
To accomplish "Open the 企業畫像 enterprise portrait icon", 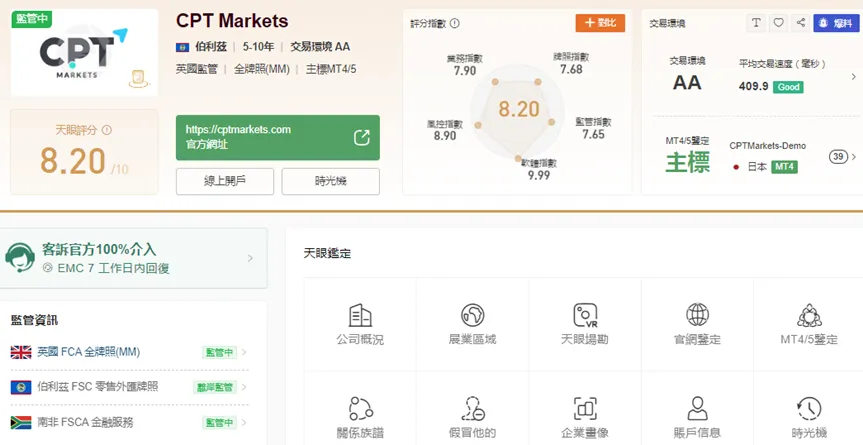I will pos(585,409).
